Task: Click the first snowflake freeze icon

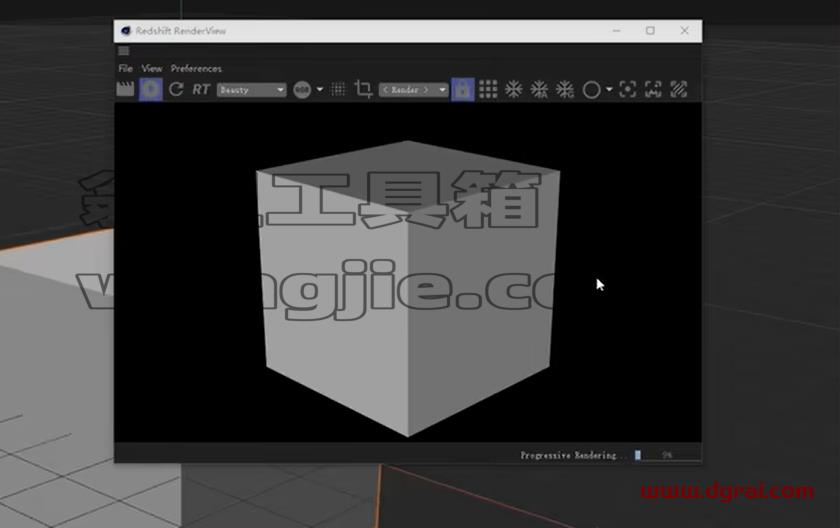Action: pyautogui.click(x=514, y=89)
